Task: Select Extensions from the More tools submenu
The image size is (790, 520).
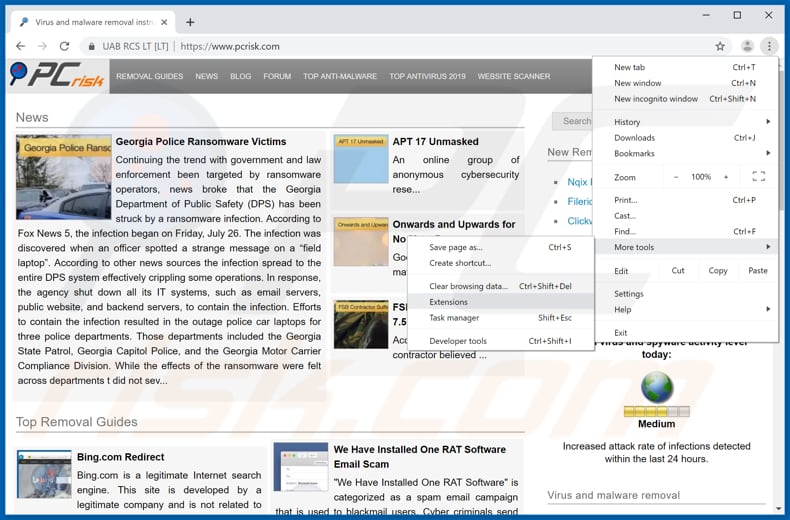Action: [x=448, y=302]
